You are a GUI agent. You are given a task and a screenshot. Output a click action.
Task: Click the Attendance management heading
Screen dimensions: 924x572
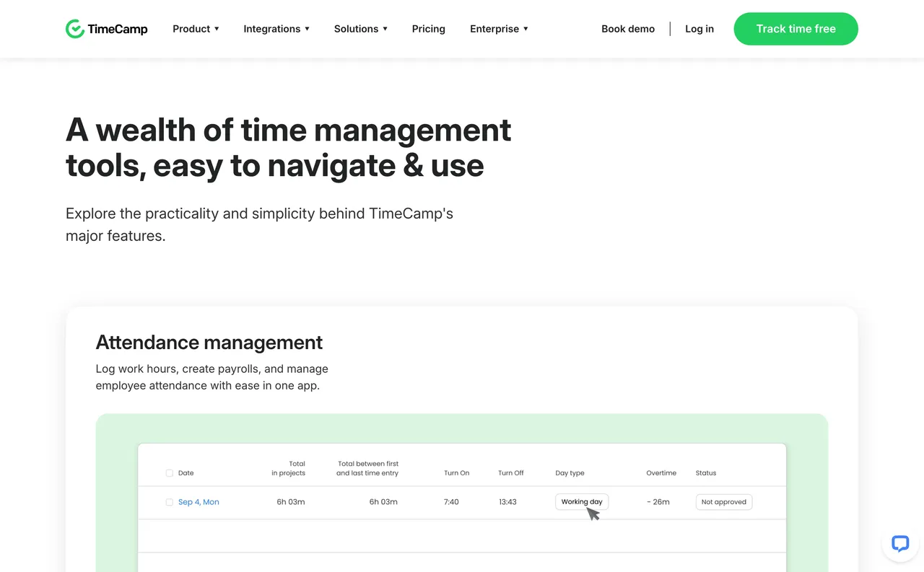tap(209, 342)
